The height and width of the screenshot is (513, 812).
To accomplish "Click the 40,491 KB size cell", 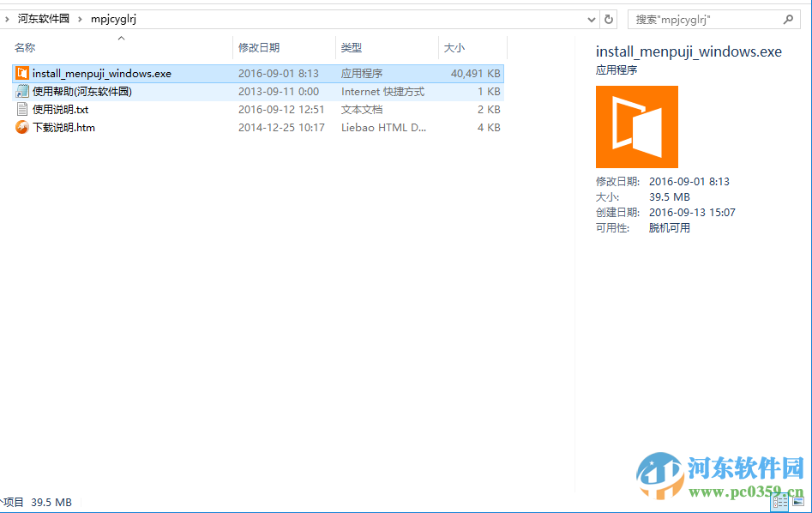I will [475, 74].
